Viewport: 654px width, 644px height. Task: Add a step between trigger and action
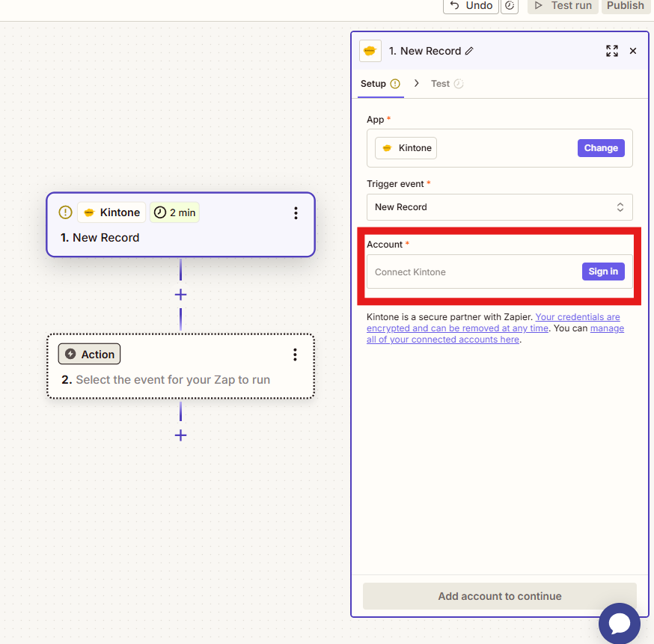[180, 295]
